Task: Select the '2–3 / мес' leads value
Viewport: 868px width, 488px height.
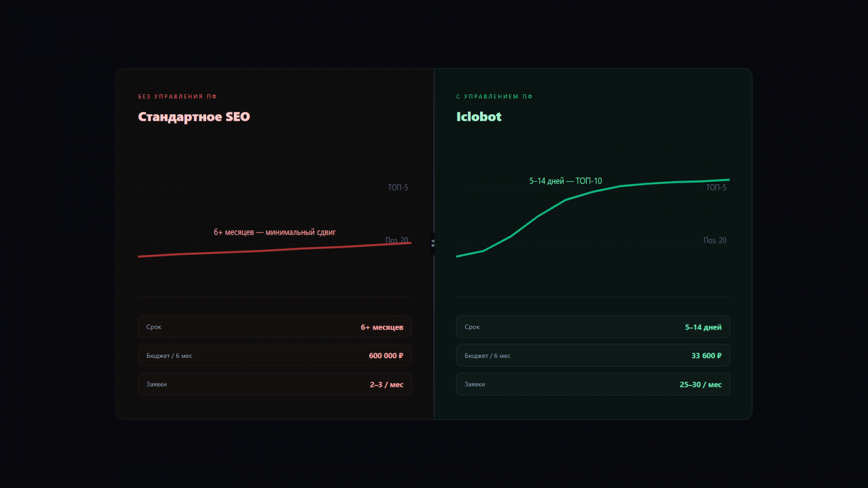Action: [387, 384]
